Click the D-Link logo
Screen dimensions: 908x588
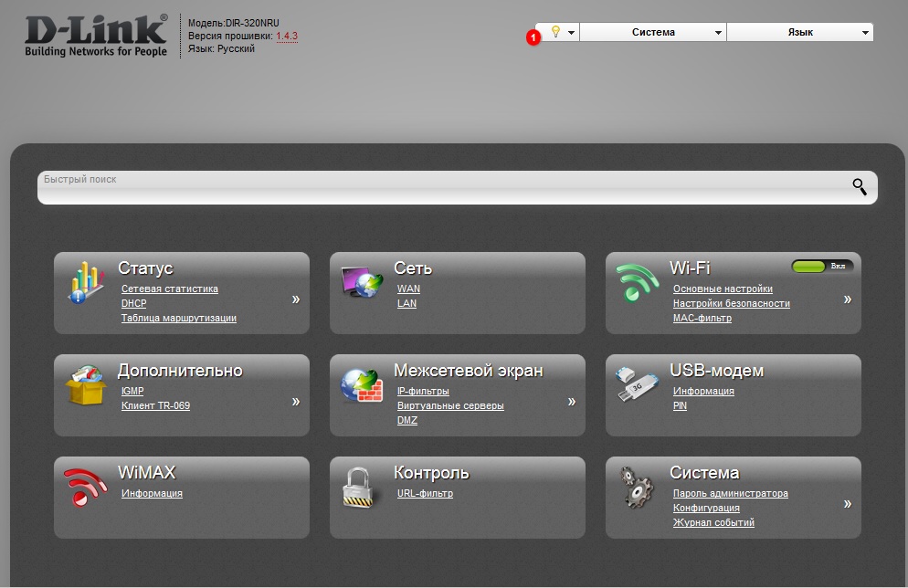tap(96, 36)
